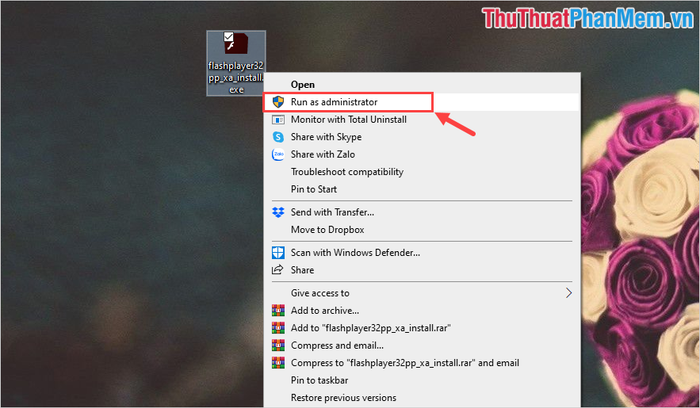The image size is (700, 408).
Task: Click WinRAR icon beside Add to flashplayer32pp_xa_install.rar
Action: [x=278, y=328]
